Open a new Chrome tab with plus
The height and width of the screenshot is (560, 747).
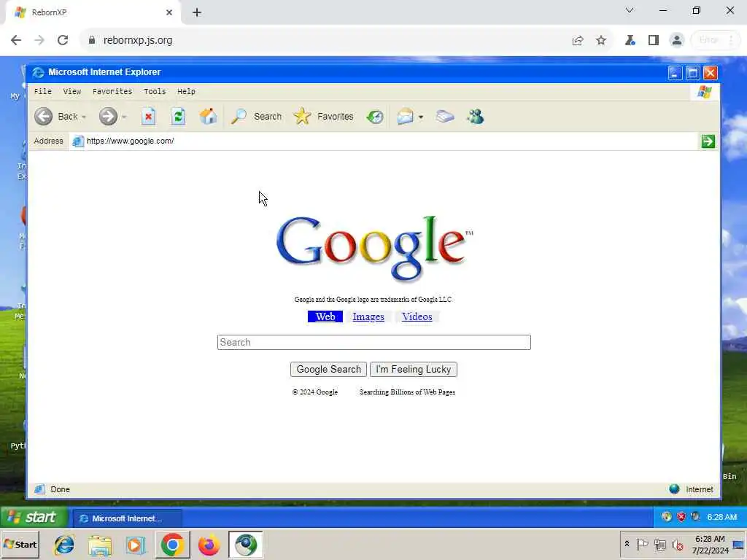tap(197, 12)
